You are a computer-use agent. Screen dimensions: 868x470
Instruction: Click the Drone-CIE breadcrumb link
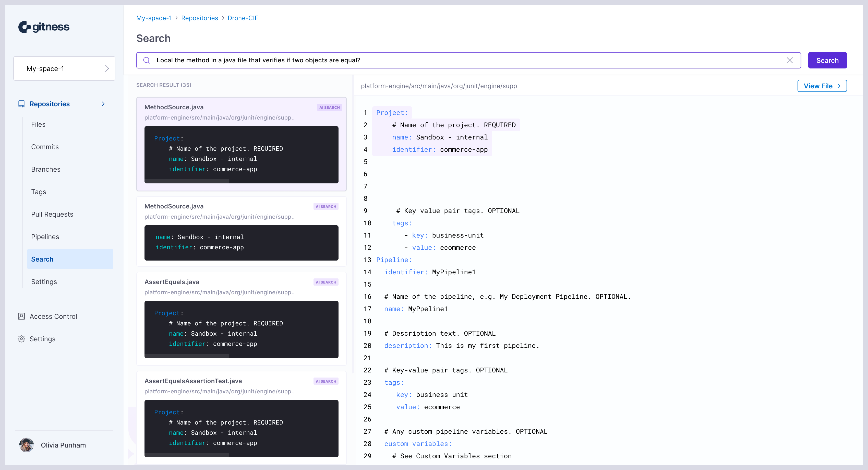click(243, 18)
